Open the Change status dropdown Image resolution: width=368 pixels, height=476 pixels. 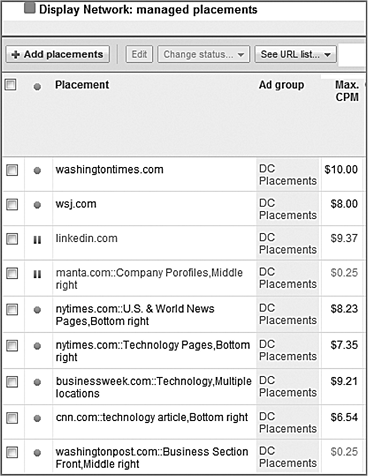pos(203,54)
